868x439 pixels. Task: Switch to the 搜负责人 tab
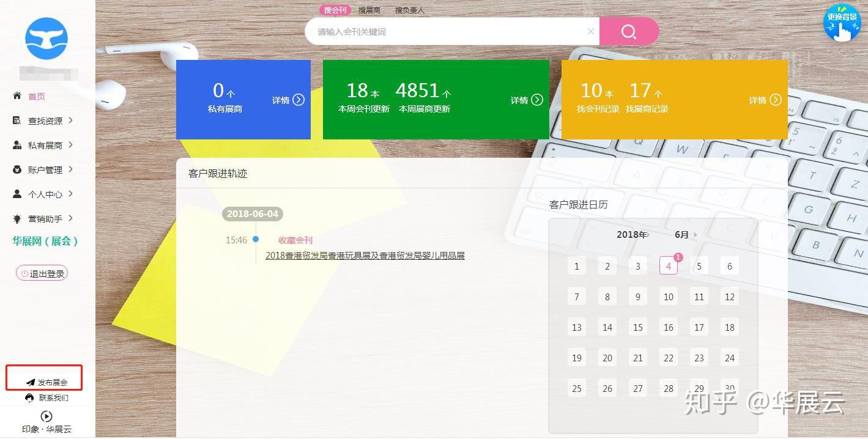click(x=409, y=10)
